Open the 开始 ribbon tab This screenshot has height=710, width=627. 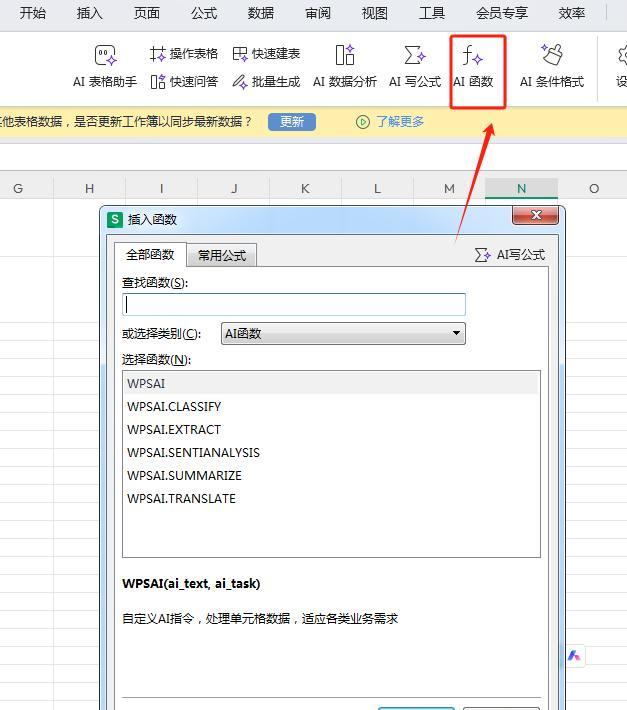pos(33,14)
